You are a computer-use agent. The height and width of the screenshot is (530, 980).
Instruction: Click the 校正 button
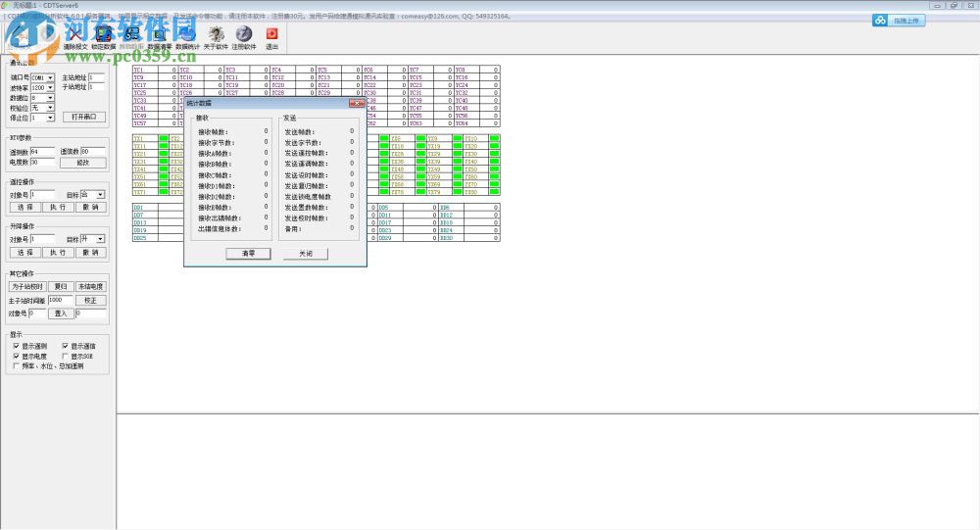[x=90, y=300]
